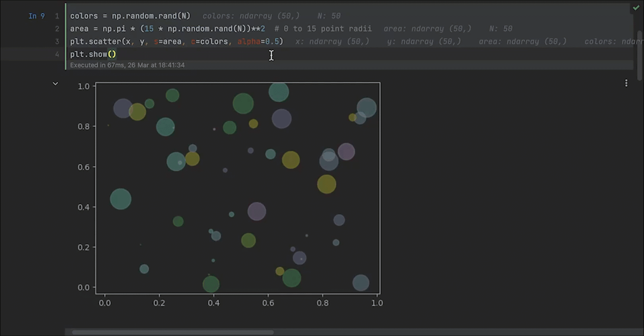
Task: Click the "x: ndarray (50,)" inlay hint
Action: tap(332, 41)
